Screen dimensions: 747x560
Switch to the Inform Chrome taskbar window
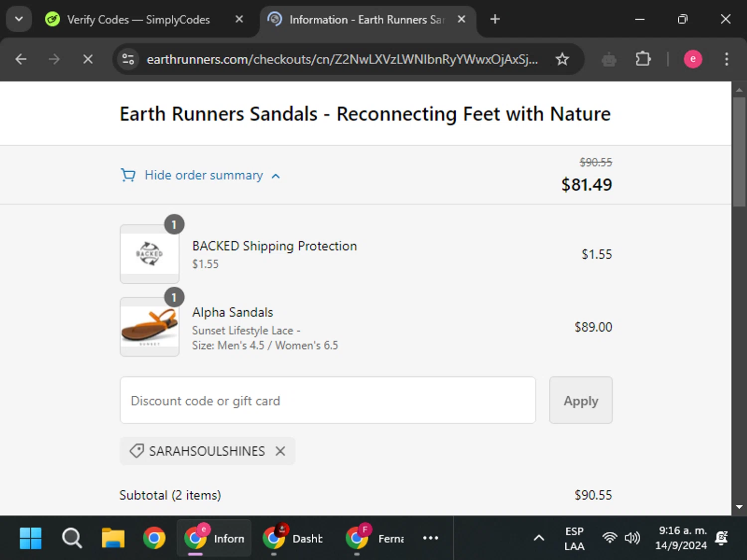(x=214, y=538)
